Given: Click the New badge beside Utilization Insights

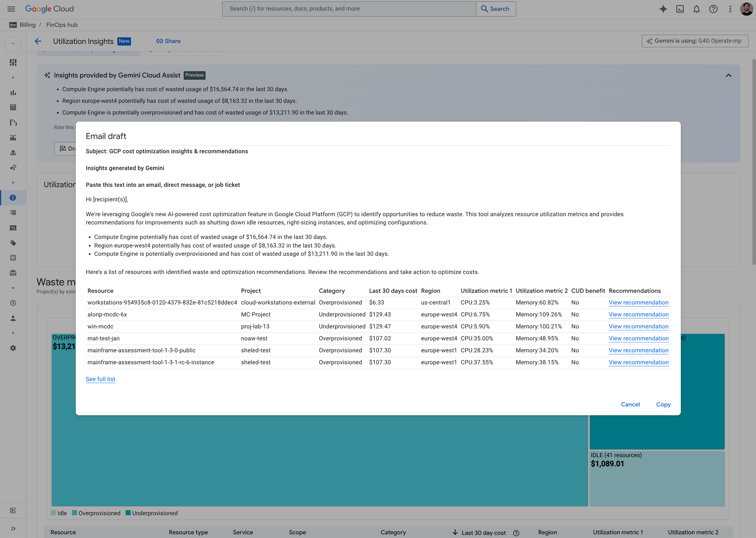Looking at the screenshot, I should (x=124, y=41).
